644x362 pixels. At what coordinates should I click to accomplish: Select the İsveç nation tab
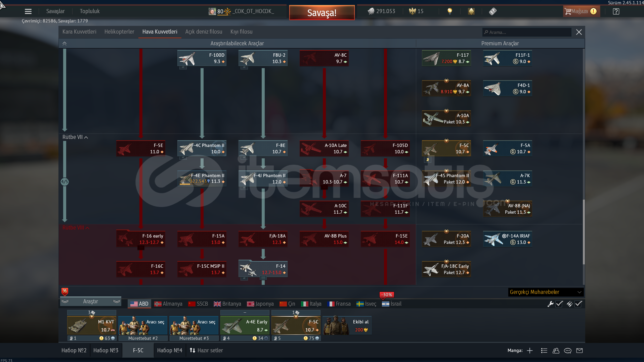point(367,304)
